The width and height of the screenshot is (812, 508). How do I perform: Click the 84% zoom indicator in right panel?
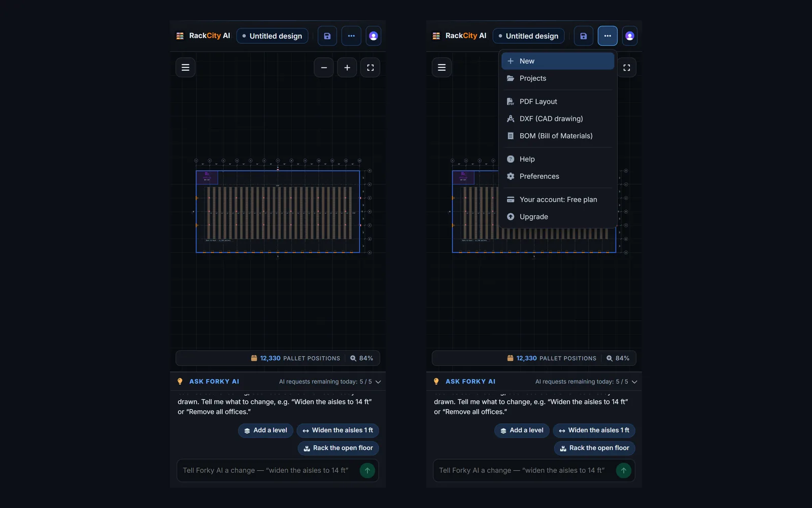(x=618, y=358)
